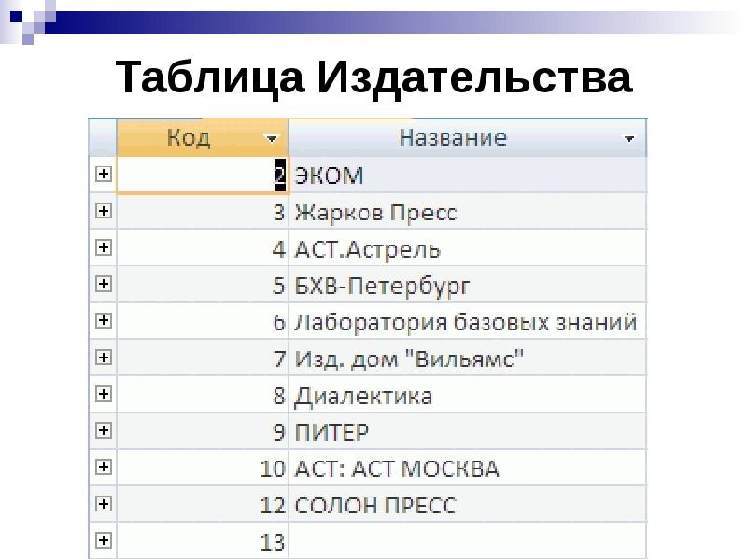This screenshot has height=560, width=747.
Task: Select the Код column header
Action: coord(189,138)
